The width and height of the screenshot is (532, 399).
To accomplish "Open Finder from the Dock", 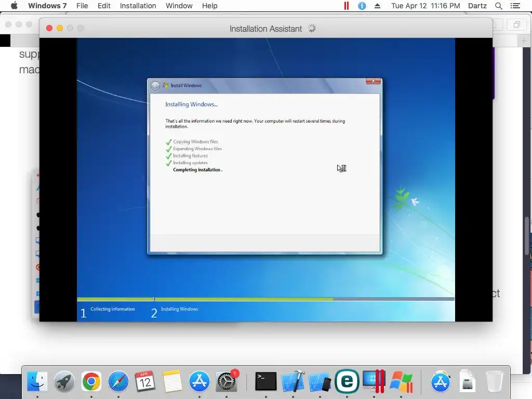I will click(x=37, y=381).
